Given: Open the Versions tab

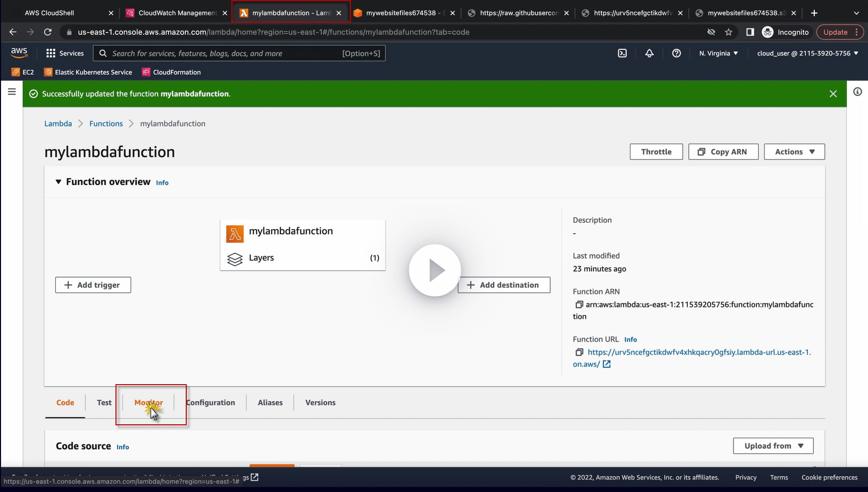Looking at the screenshot, I should tap(320, 403).
